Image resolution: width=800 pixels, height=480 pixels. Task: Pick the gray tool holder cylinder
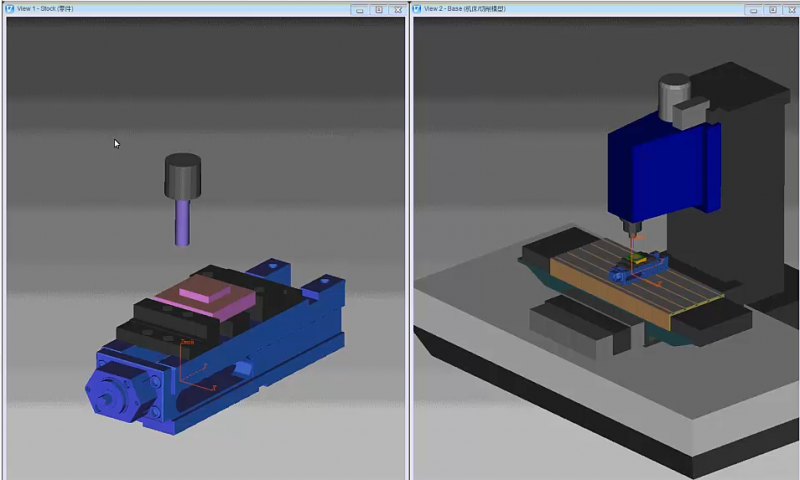182,177
